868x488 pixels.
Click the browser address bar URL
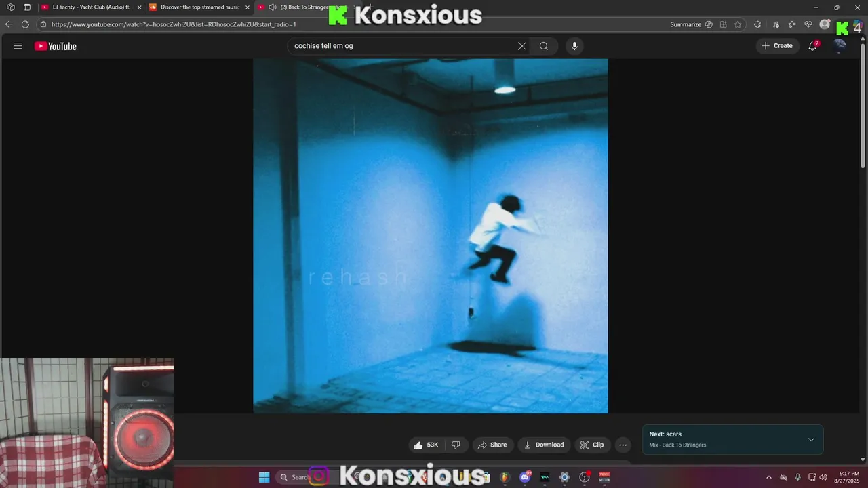pos(174,24)
